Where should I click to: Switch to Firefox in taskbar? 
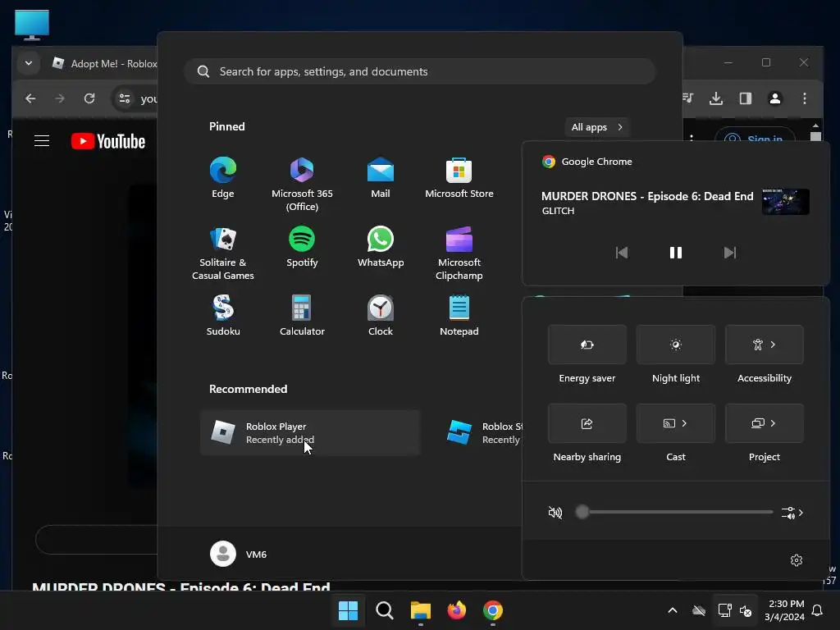tap(456, 610)
